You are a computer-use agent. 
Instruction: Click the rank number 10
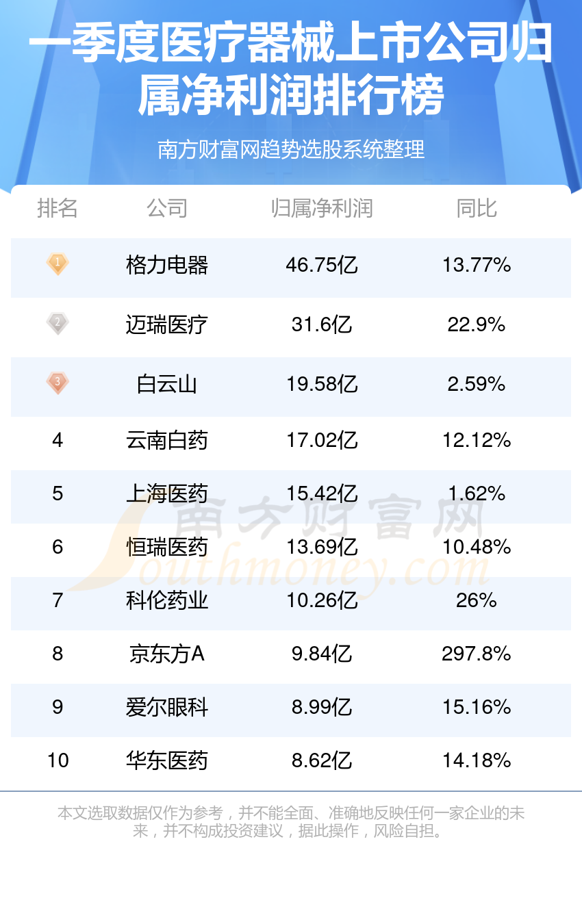pyautogui.click(x=58, y=760)
